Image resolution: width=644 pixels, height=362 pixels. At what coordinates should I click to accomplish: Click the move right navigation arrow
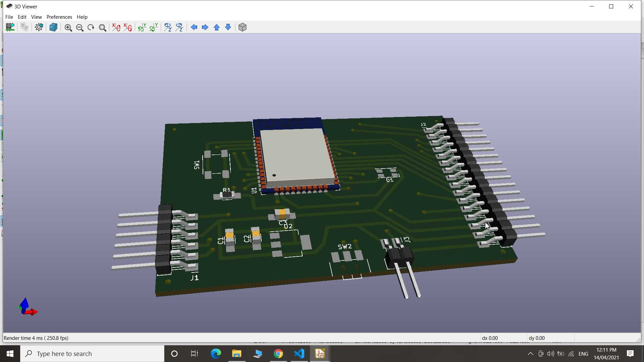205,27
